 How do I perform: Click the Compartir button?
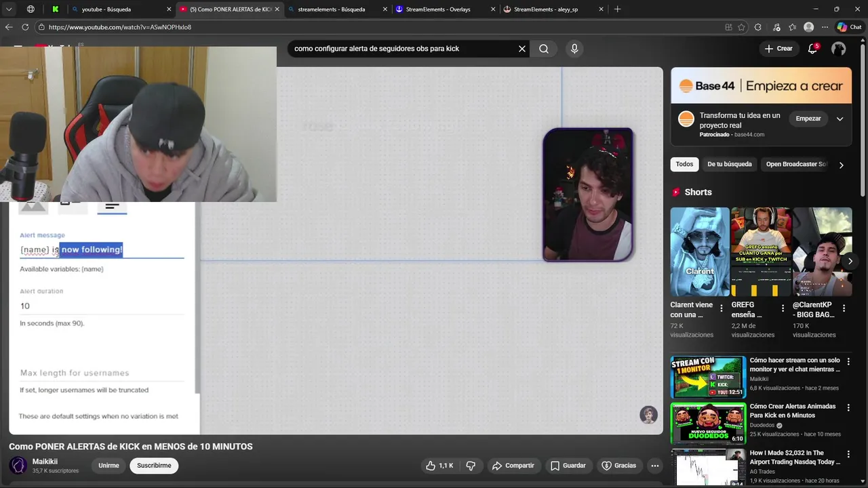513,466
